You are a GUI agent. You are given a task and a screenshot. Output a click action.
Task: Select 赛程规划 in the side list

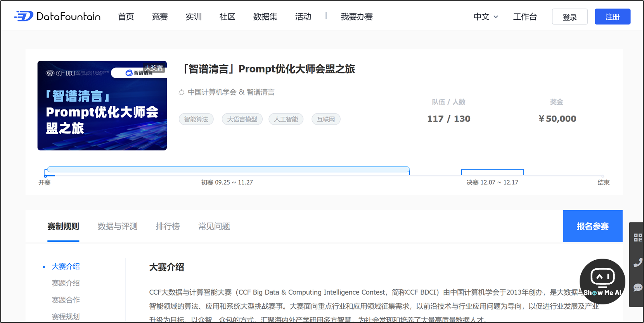click(x=66, y=316)
